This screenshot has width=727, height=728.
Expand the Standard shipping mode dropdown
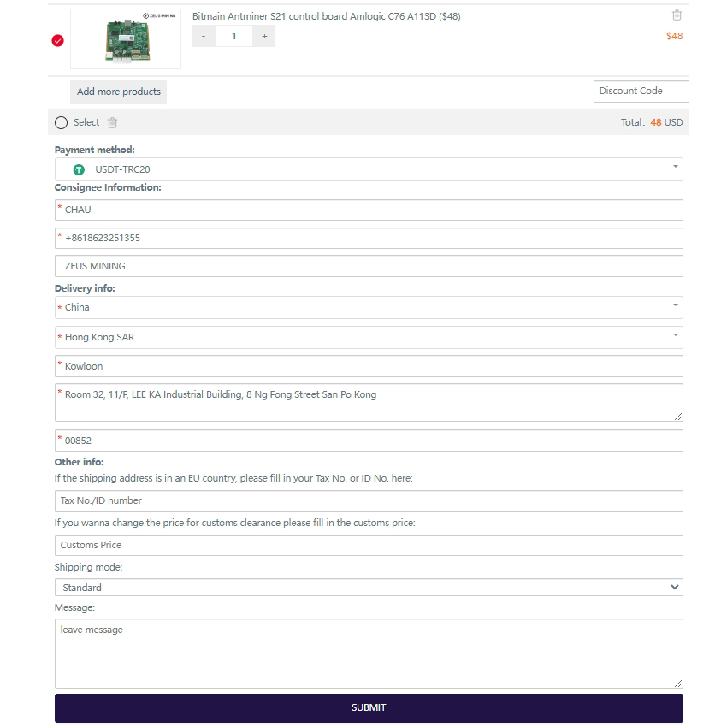pyautogui.click(x=369, y=588)
